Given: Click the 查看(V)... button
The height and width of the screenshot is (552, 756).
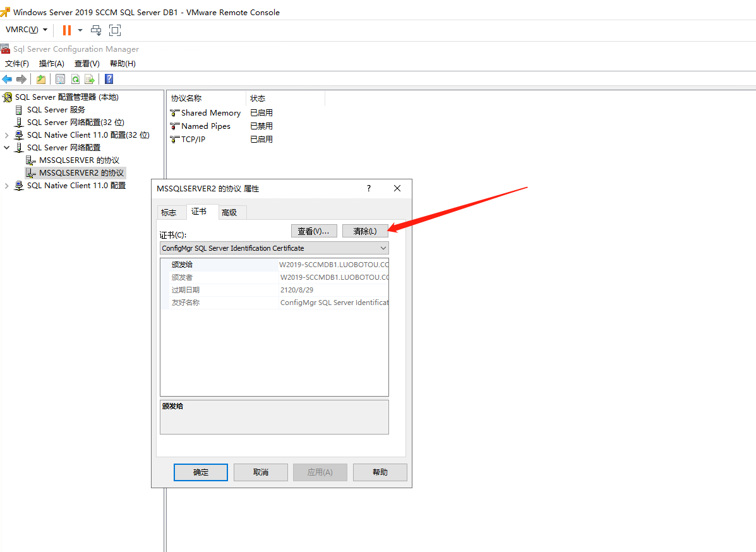Looking at the screenshot, I should click(x=314, y=231).
